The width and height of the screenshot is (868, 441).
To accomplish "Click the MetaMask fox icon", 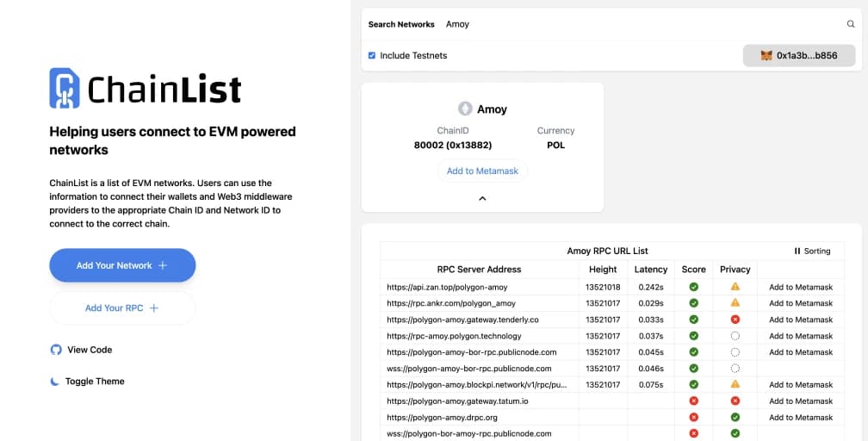I will click(766, 55).
